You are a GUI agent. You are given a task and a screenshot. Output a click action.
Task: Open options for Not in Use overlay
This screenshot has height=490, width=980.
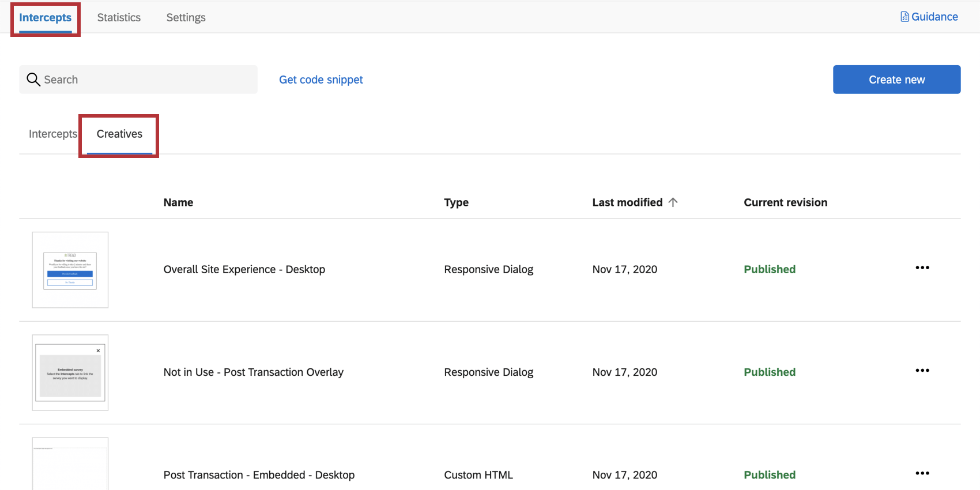pos(922,371)
